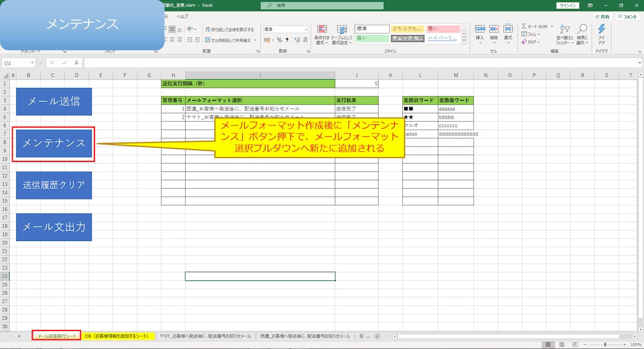The width and height of the screenshot is (644, 349).
Task: Click the サインイン sign-in button
Action: tap(567, 5)
